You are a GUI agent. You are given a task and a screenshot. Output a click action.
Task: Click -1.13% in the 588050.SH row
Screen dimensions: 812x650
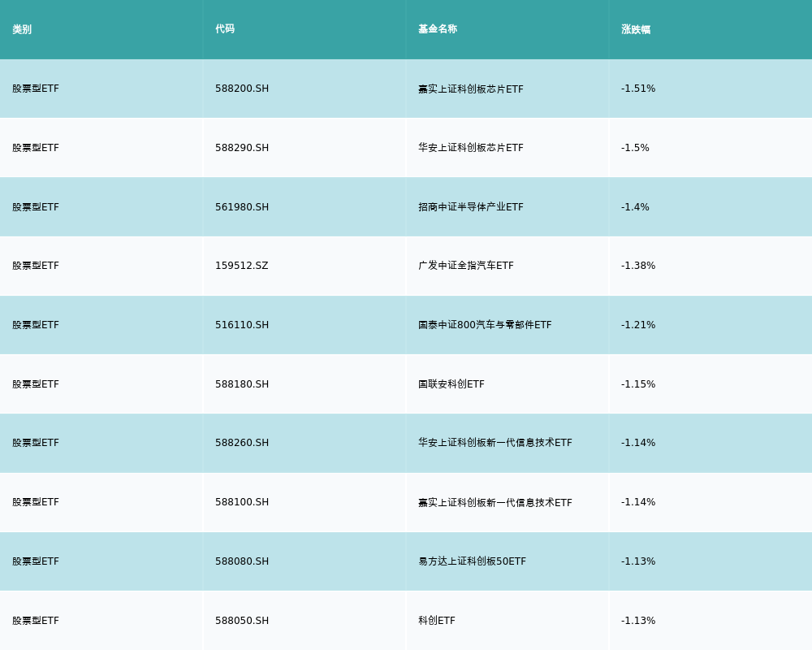pos(638,621)
